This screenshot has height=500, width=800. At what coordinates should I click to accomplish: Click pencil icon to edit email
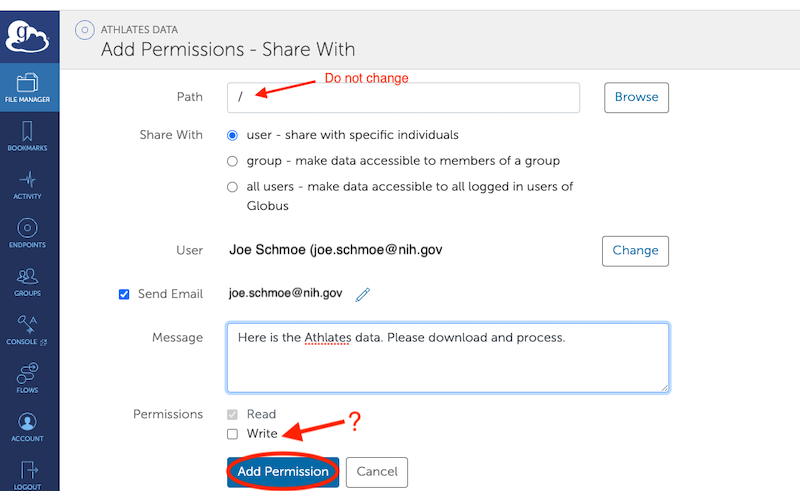[x=363, y=294]
